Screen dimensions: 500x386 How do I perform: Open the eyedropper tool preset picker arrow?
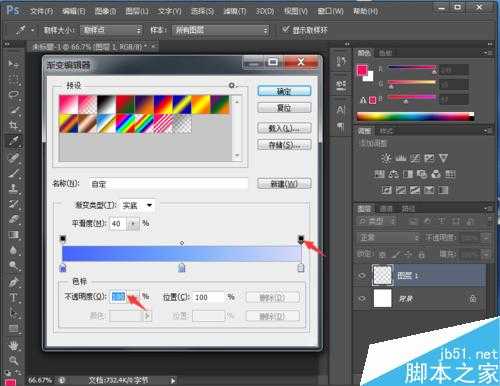[x=32, y=30]
